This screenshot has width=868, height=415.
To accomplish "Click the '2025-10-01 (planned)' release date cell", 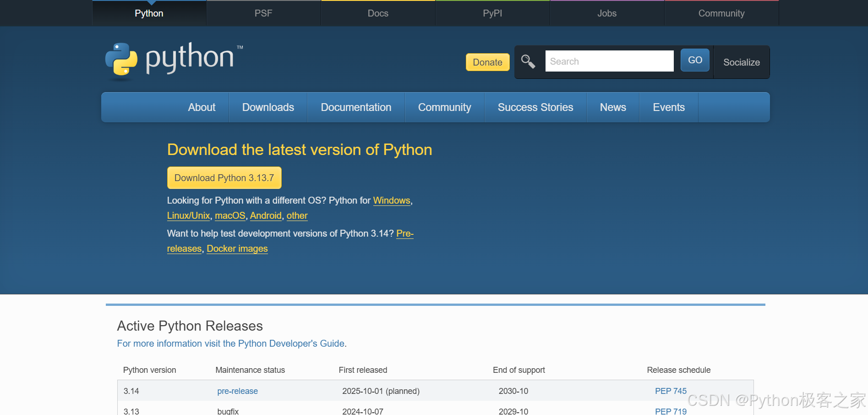I will [x=381, y=391].
